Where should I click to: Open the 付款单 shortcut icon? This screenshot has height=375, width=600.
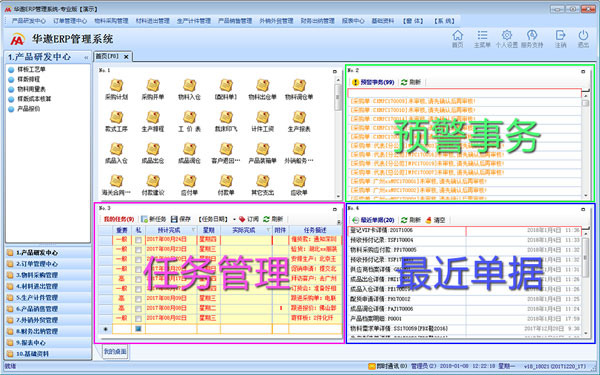point(226,185)
